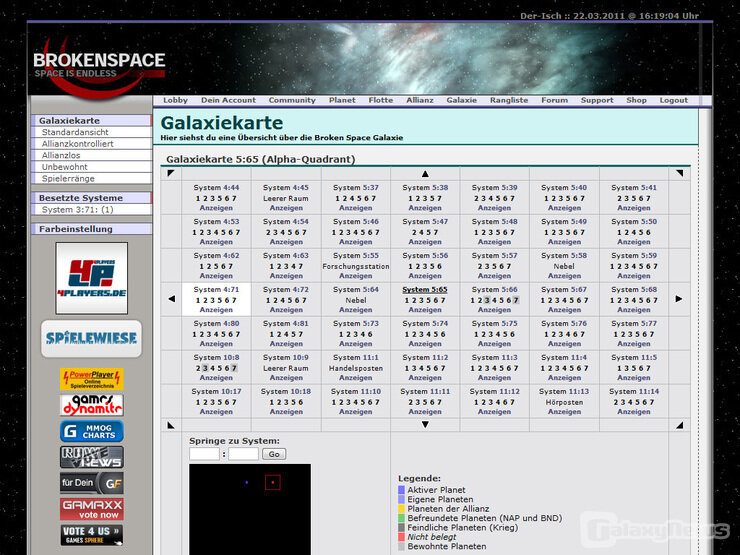Move map diagonally with bottom-left corner arrow

coord(171,425)
